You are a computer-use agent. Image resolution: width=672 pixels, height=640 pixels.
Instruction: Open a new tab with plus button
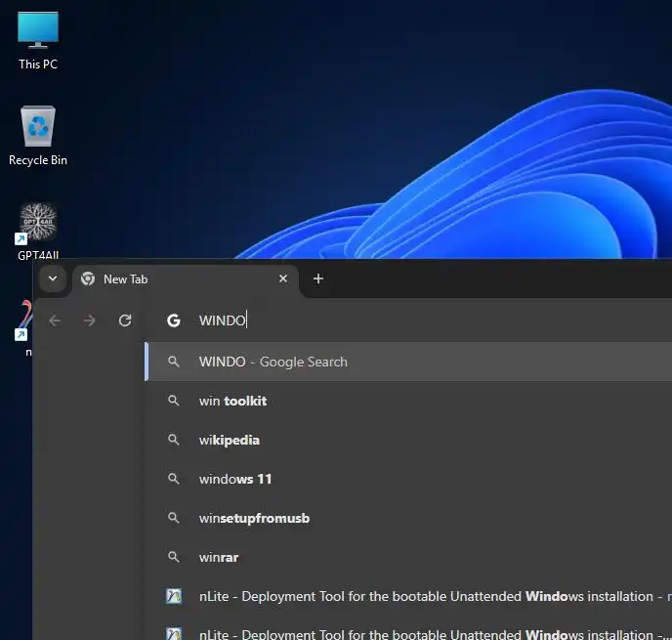[x=318, y=279]
